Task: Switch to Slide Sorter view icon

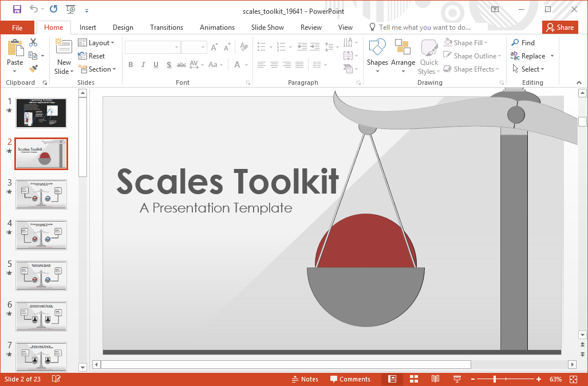Action: coord(413,379)
